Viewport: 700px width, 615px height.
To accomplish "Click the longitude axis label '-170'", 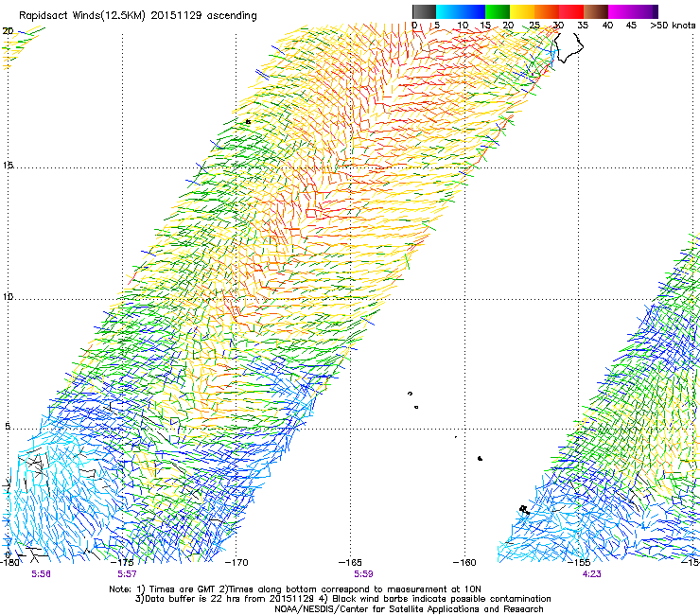I will coord(236,562).
